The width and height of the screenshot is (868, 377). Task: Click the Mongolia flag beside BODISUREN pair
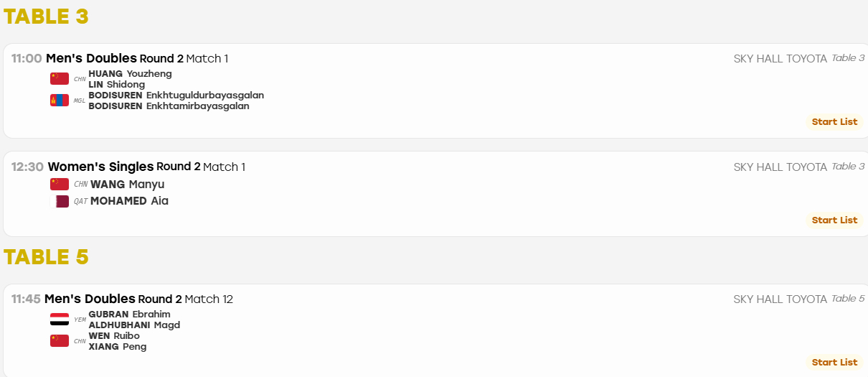(x=60, y=101)
